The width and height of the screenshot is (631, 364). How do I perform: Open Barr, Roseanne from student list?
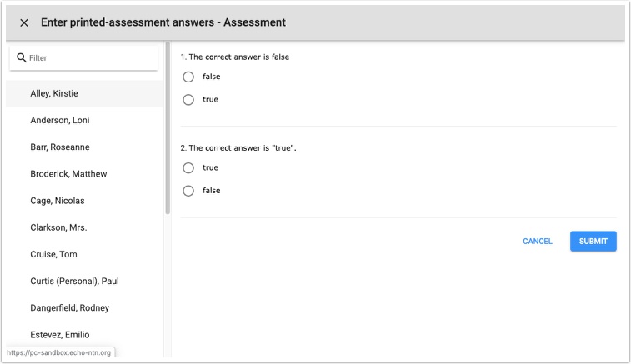coord(60,147)
